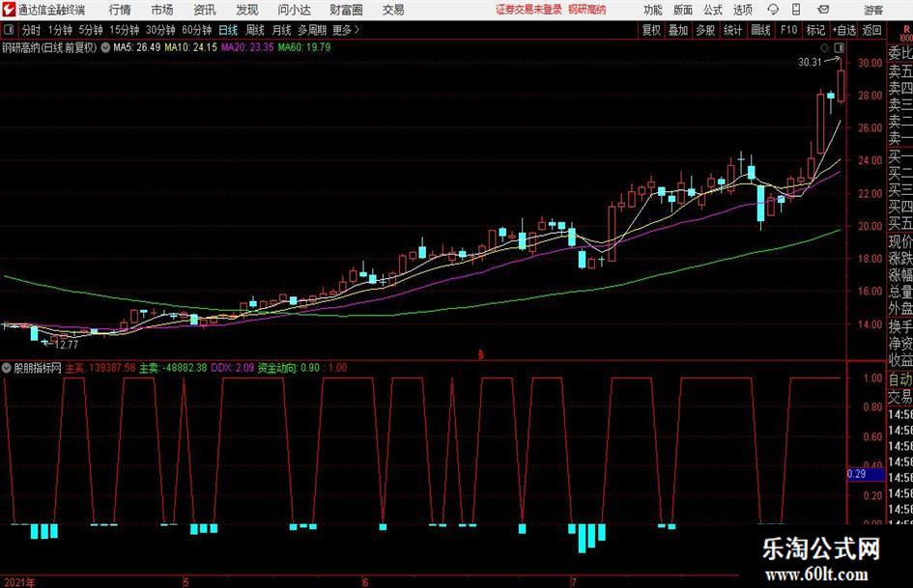Open the 问小达 menu

click(294, 10)
